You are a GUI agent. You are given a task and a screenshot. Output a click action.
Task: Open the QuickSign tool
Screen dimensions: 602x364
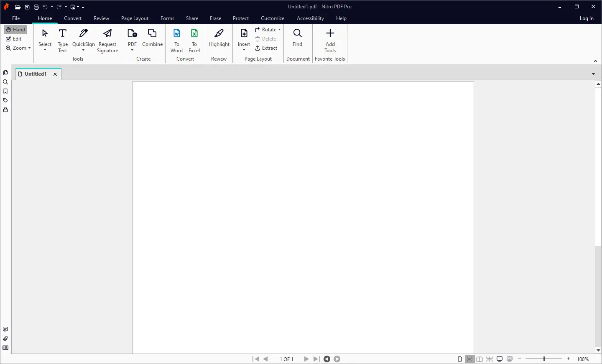coord(84,41)
